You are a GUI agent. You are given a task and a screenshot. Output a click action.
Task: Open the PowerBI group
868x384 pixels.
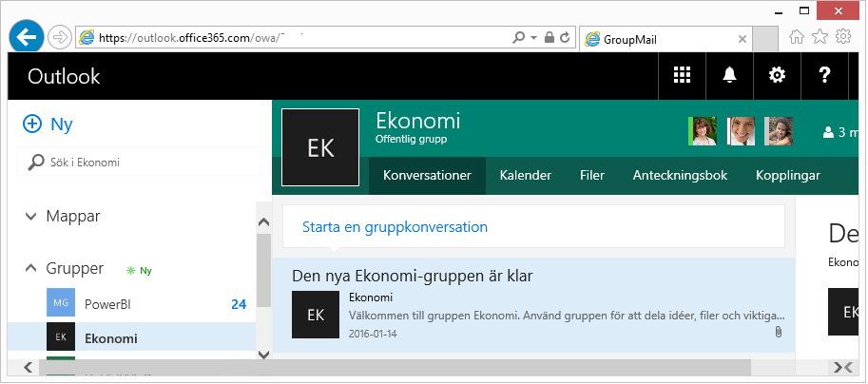(x=132, y=304)
